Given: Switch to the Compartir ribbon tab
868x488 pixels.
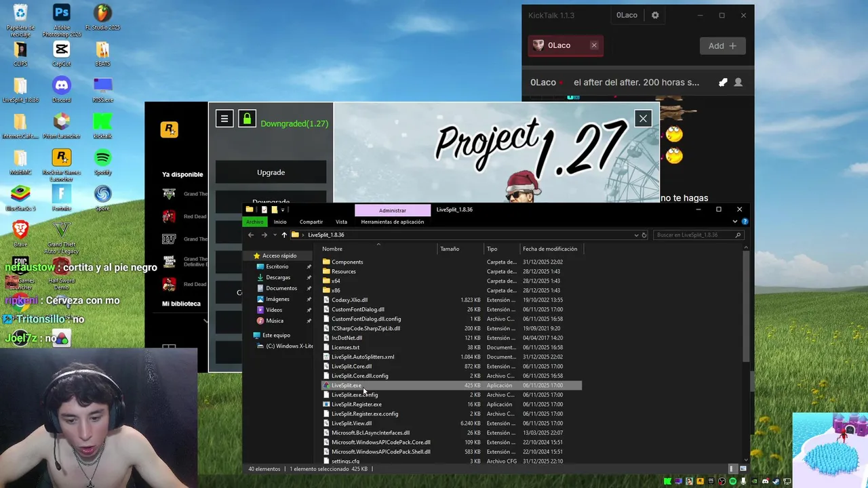Looking at the screenshot, I should coord(311,222).
